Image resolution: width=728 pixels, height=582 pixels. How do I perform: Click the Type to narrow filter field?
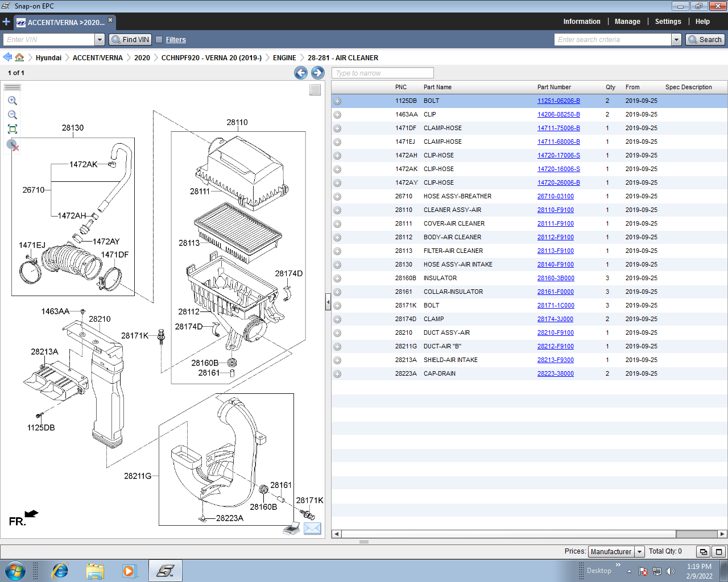(x=382, y=73)
